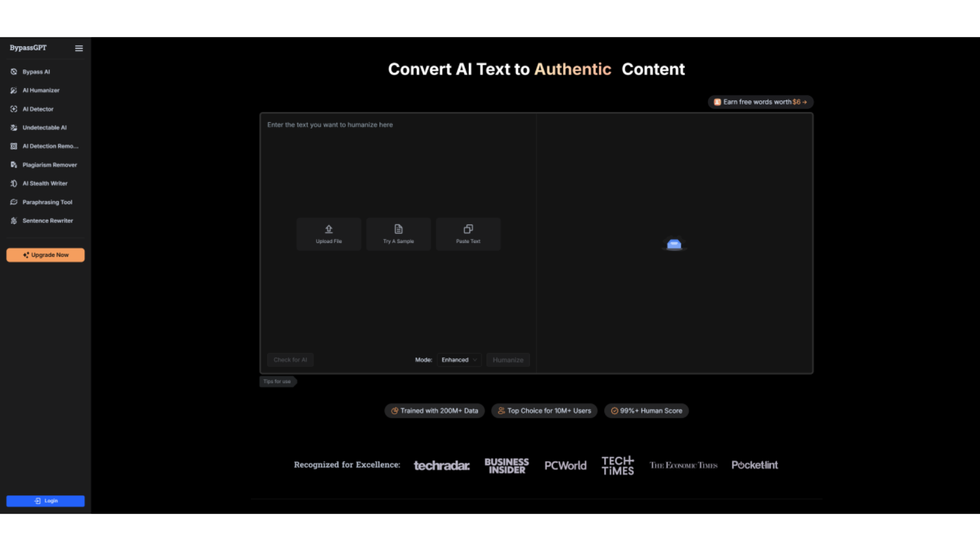Click the AI Humanizer sidebar icon
The width and height of the screenshot is (980, 551).
click(14, 90)
